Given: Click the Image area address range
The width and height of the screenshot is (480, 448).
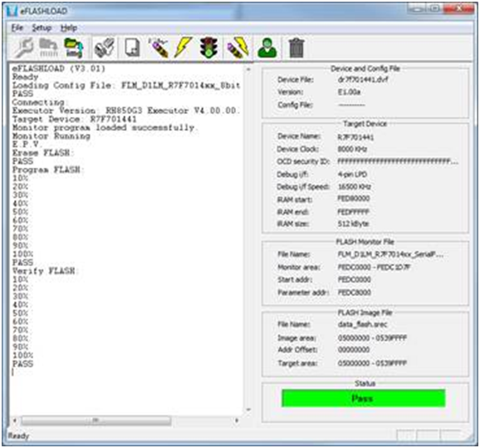Looking at the screenshot, I should [372, 337].
